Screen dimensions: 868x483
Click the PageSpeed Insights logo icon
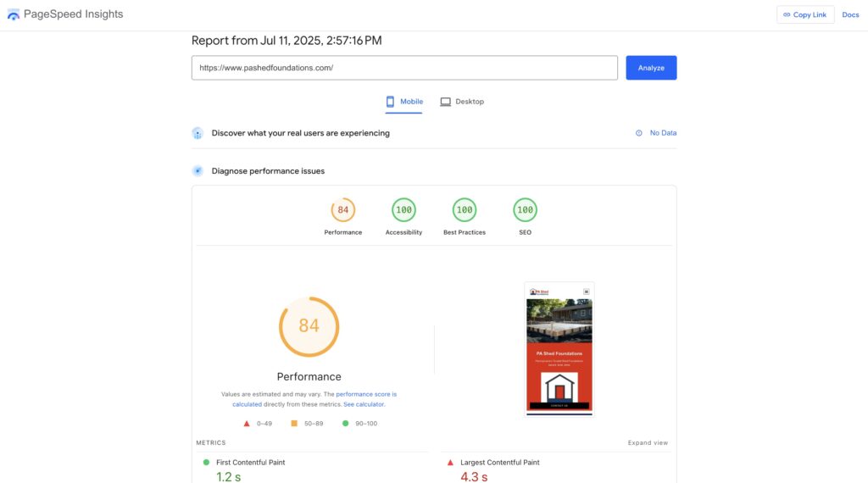click(x=13, y=14)
